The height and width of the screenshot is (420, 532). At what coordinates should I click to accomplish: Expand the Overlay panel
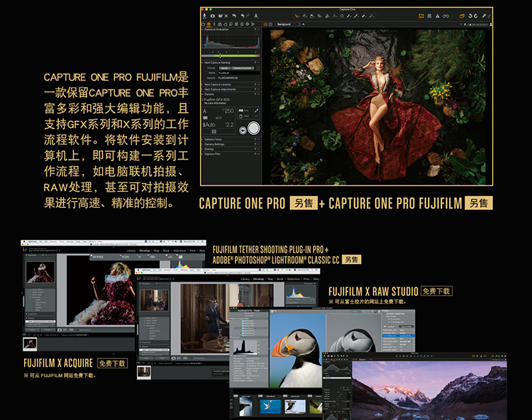click(202, 149)
